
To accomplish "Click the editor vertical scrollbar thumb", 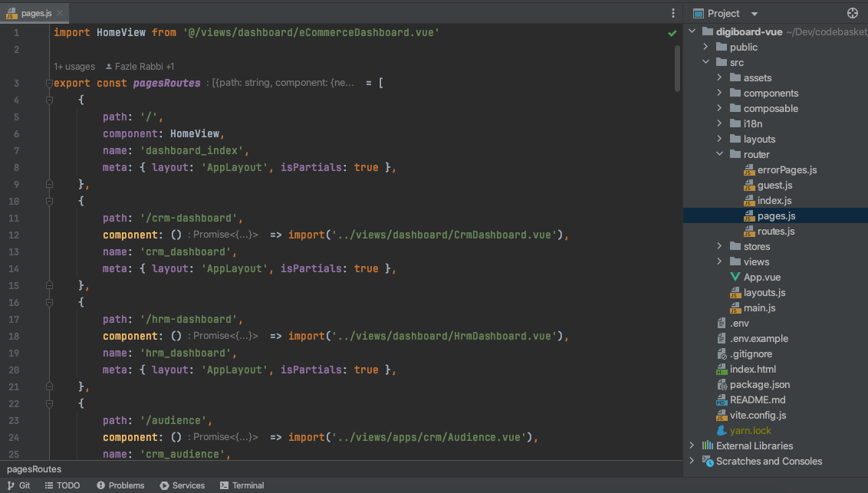I will pyautogui.click(x=677, y=69).
